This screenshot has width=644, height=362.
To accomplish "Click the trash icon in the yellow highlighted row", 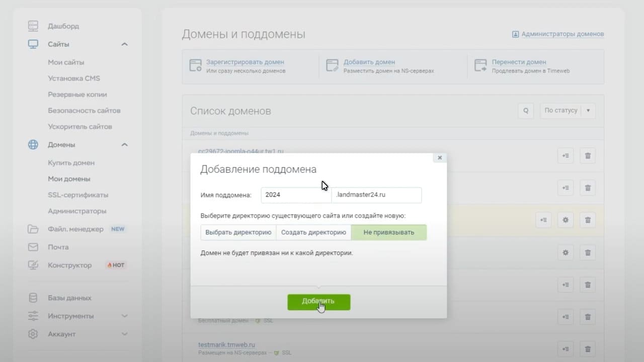I will click(588, 220).
